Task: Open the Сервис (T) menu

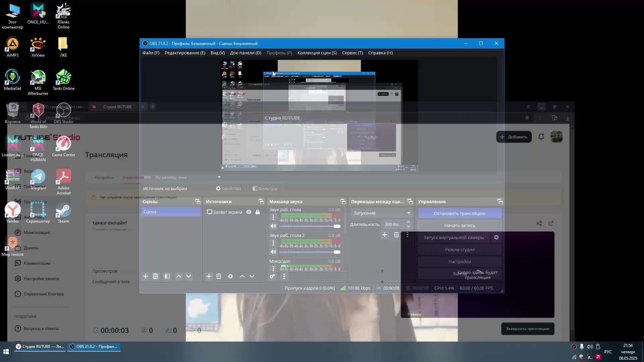Action: click(x=352, y=53)
